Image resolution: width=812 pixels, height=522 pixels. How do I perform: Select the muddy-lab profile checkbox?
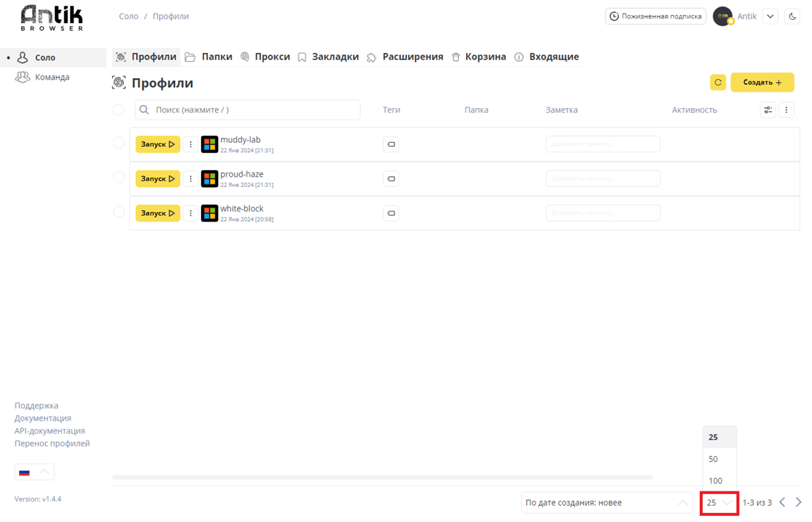pyautogui.click(x=119, y=143)
